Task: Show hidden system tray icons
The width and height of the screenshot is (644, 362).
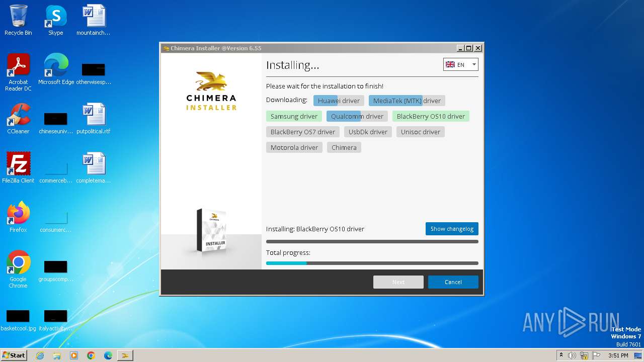Action: tap(561, 355)
